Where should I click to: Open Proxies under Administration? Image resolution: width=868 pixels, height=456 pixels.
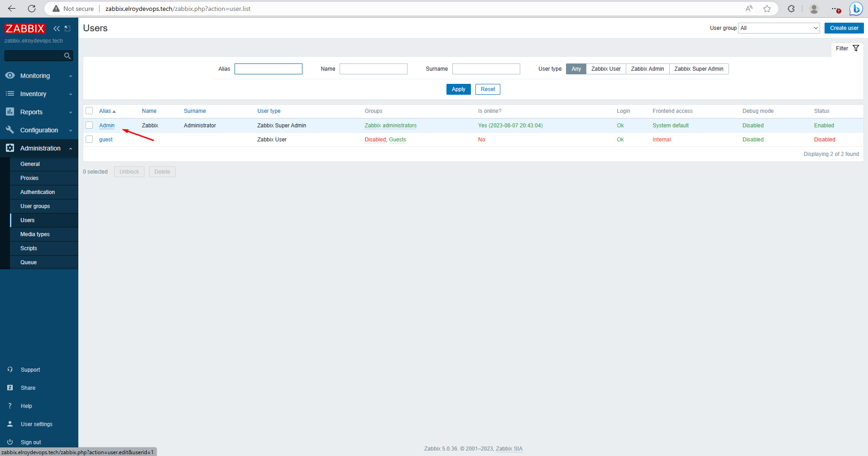tap(44, 178)
